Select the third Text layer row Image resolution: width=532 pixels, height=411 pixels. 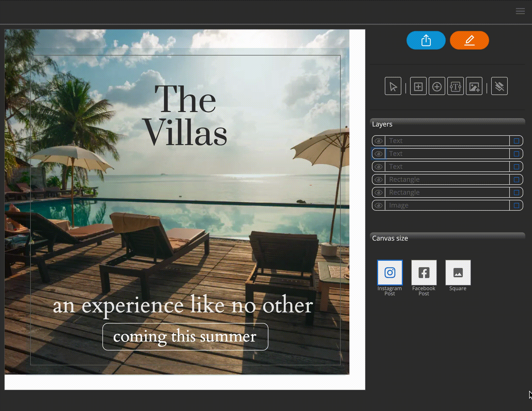click(447, 167)
